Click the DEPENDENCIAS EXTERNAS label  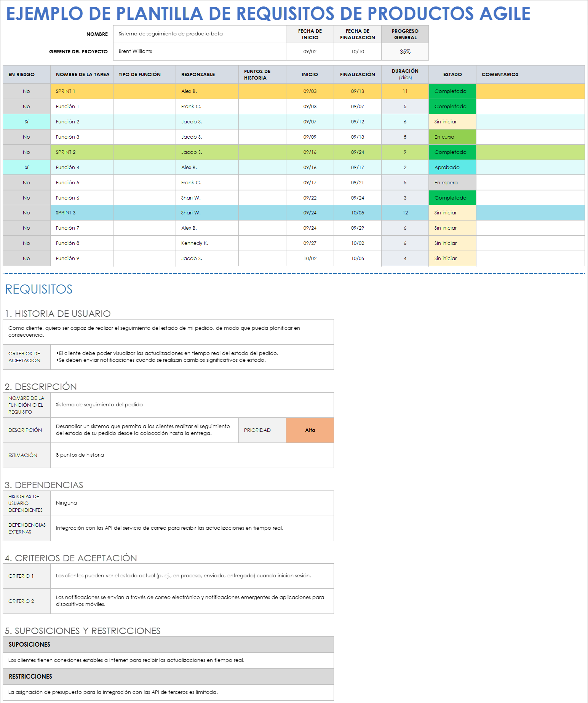click(x=27, y=529)
